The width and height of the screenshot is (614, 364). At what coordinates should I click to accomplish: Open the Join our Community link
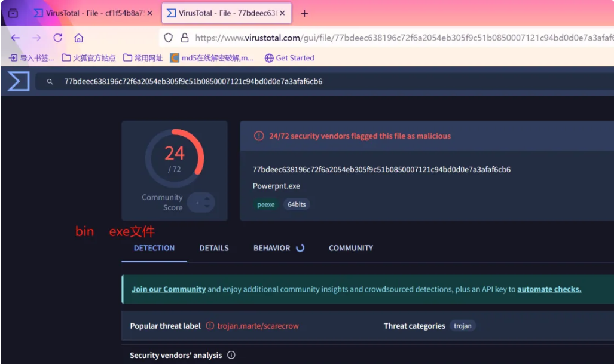click(169, 289)
